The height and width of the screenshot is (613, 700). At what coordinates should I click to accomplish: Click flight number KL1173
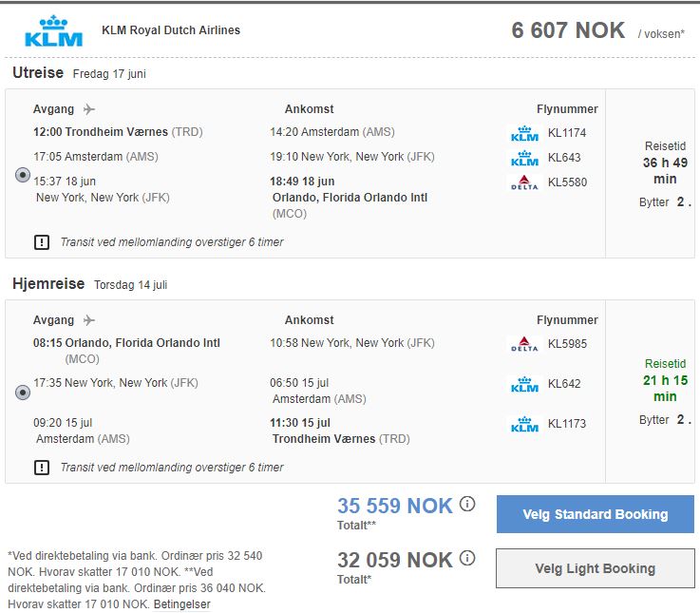567,424
